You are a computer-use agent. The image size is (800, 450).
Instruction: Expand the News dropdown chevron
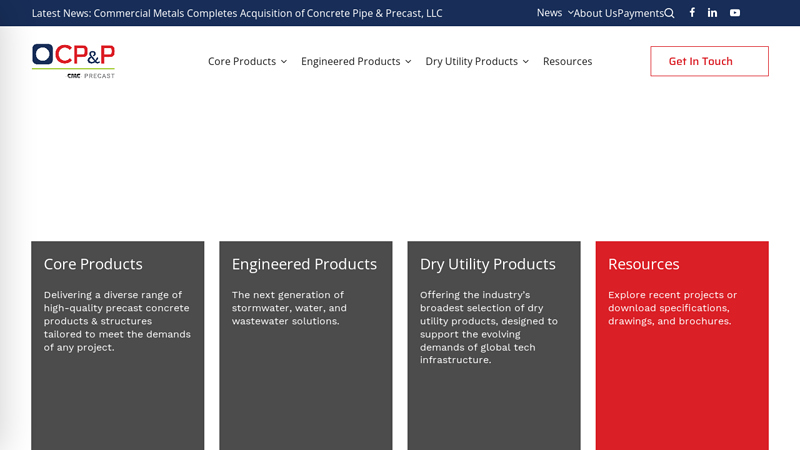(570, 13)
